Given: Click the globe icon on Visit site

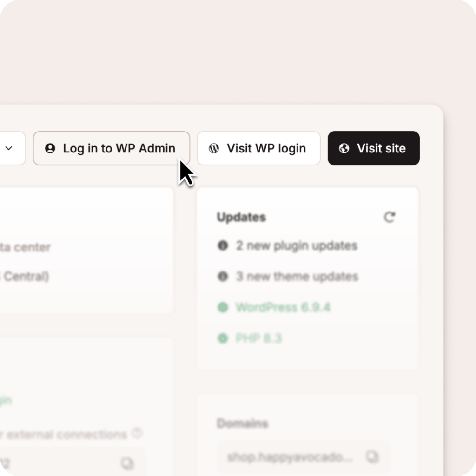Looking at the screenshot, I should (344, 148).
